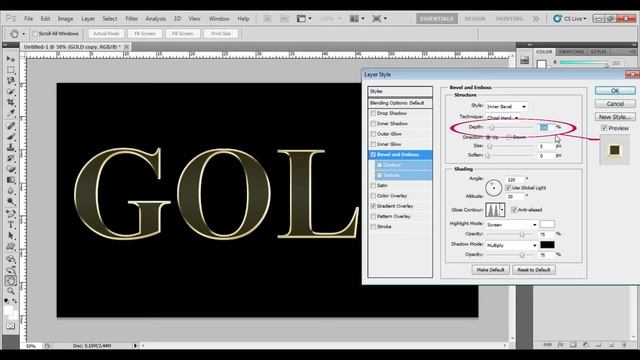Viewport: 640px width, 360px height.
Task: Select the Dodge tool
Action: click(x=11, y=202)
